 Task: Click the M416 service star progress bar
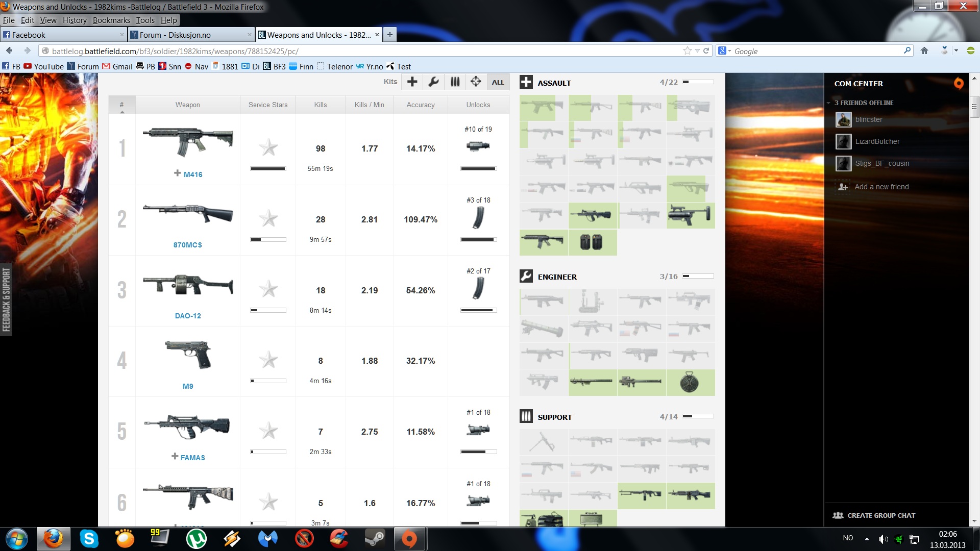tap(268, 168)
